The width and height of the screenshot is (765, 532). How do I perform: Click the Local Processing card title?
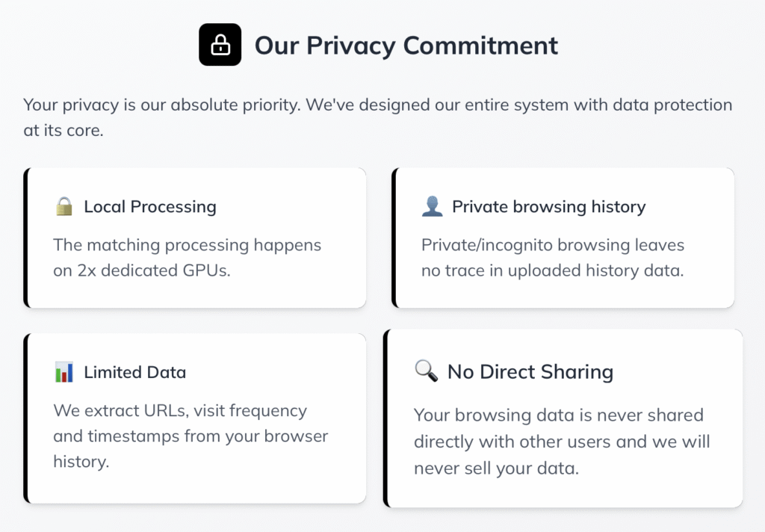tap(149, 207)
